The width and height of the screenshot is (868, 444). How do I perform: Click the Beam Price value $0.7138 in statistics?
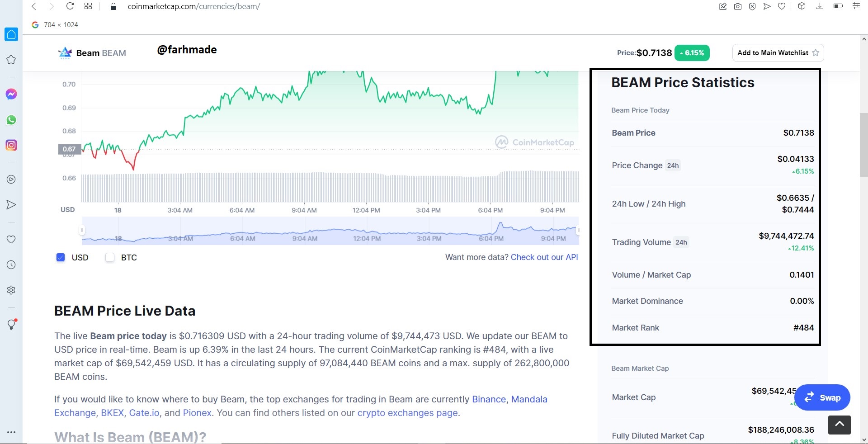[798, 133]
